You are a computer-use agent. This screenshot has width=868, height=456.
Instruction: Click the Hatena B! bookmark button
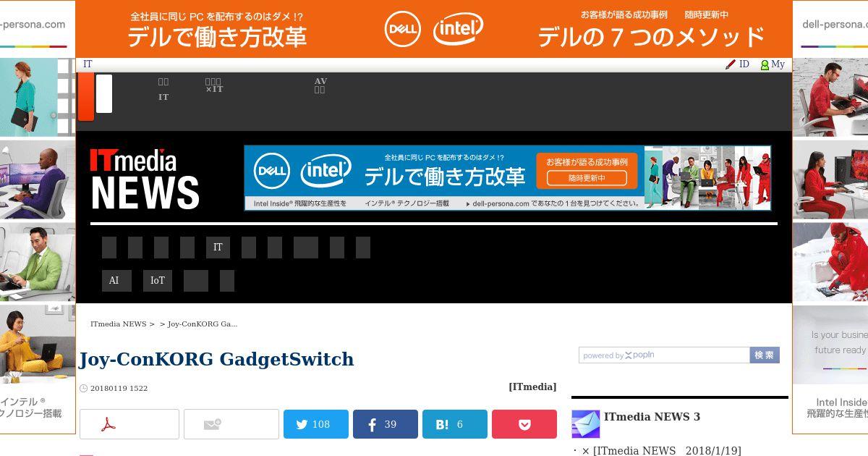coord(455,424)
